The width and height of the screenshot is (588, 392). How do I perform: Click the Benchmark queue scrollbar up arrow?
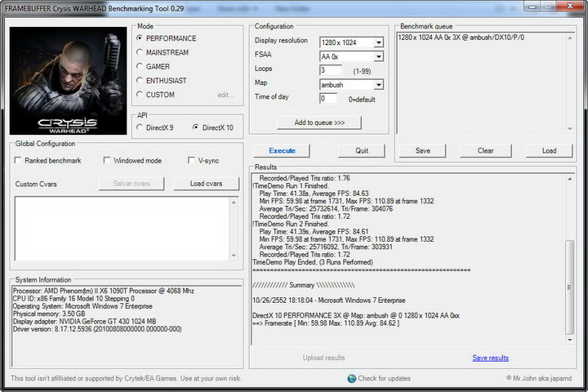tap(570, 38)
